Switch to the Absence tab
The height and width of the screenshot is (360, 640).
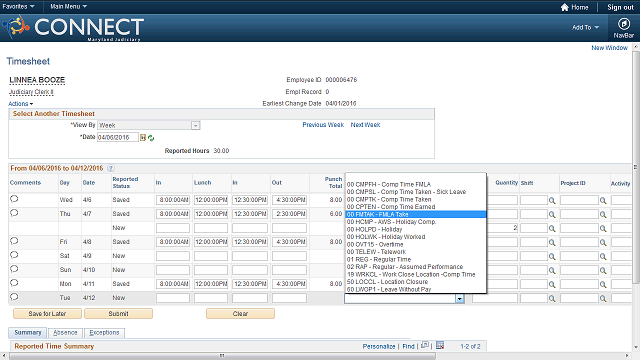tap(65, 333)
